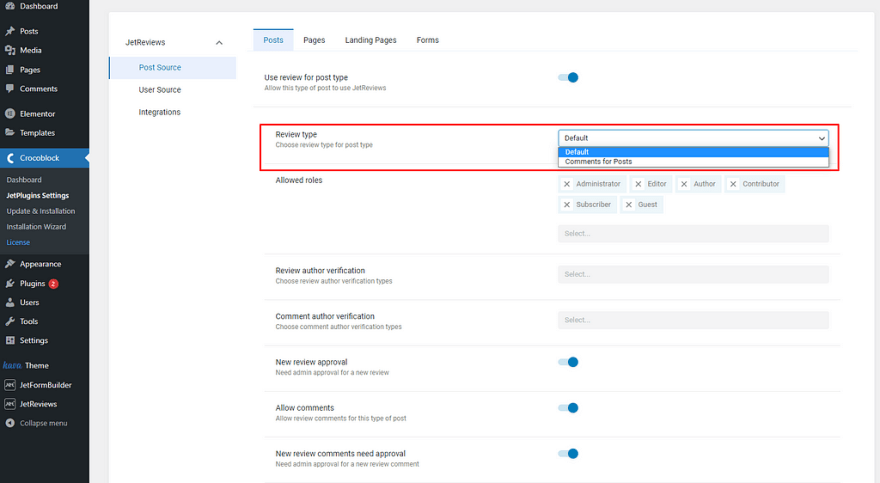Remove the Guest role tag

629,205
